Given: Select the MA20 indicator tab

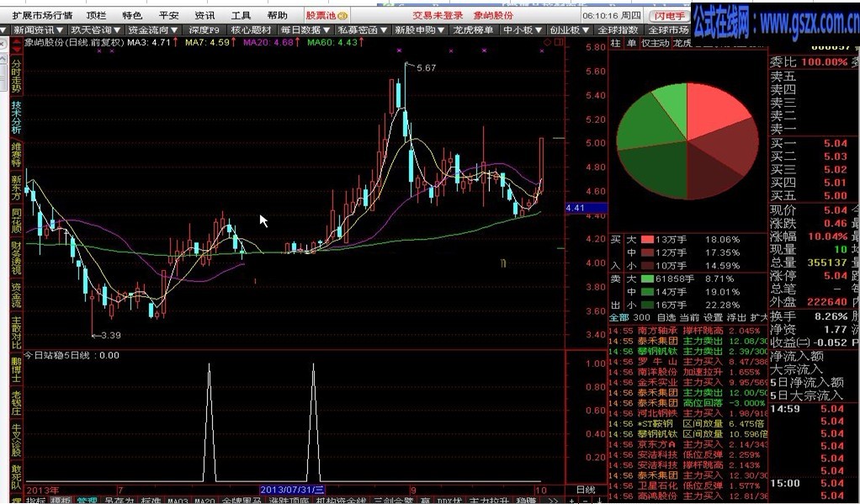Looking at the screenshot, I should tap(204, 500).
